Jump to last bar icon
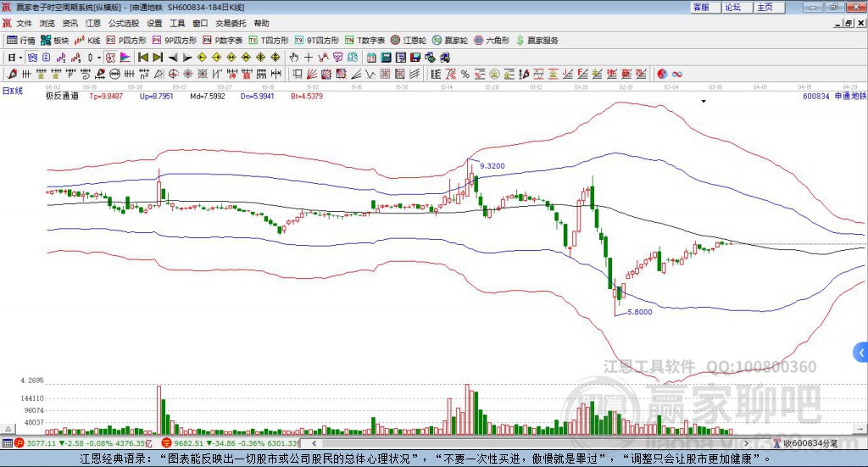 tap(158, 58)
